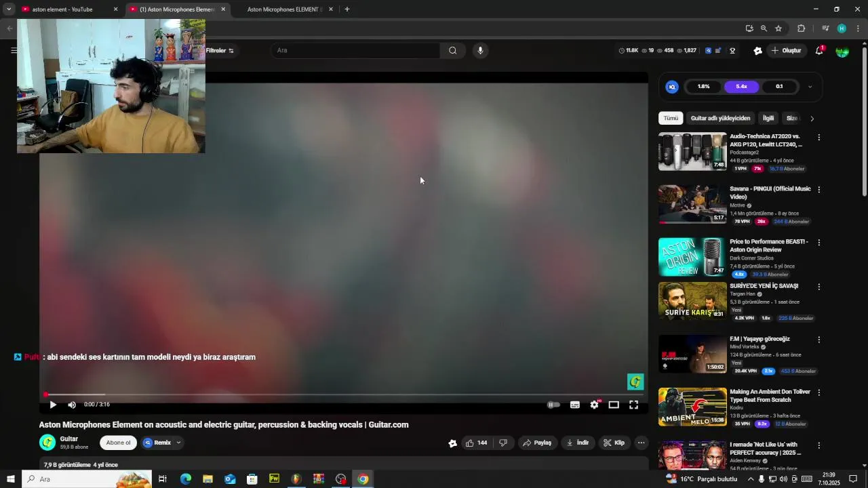This screenshot has width=868, height=488.
Task: Open Chrome zoom magnifier icon
Action: pos(764,28)
